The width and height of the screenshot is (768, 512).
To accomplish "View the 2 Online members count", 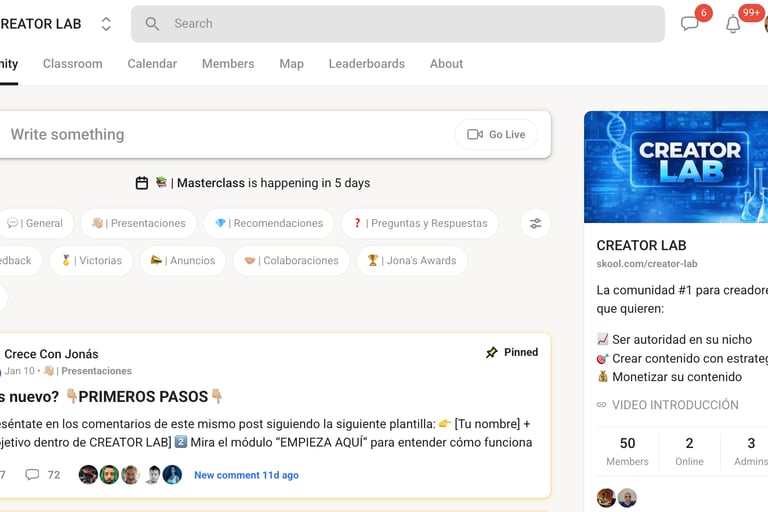I will click(689, 451).
